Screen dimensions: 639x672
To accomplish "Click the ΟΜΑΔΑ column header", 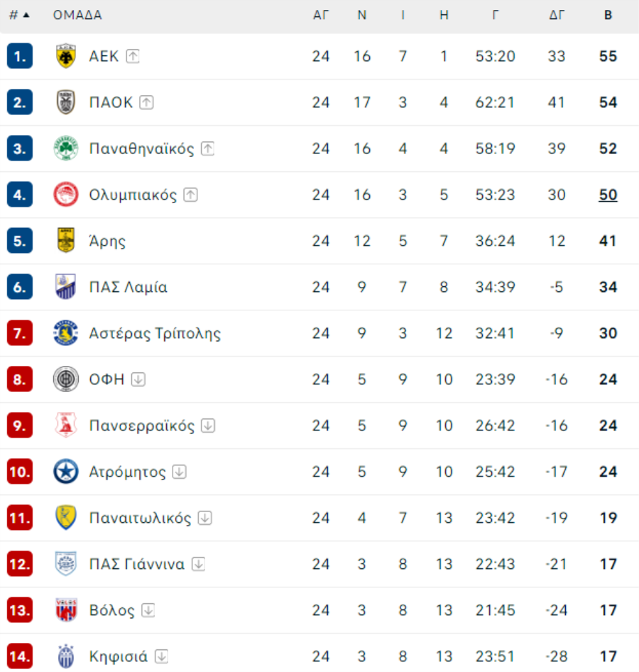I will pos(77,16).
